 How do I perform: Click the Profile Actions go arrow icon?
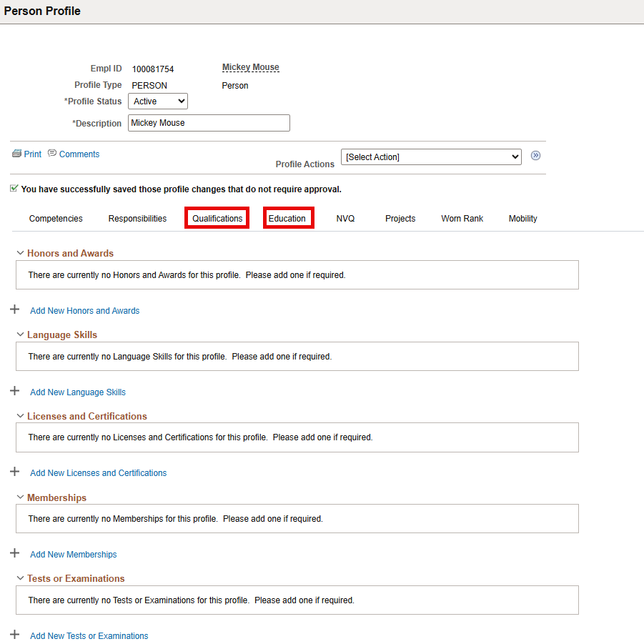pos(535,156)
